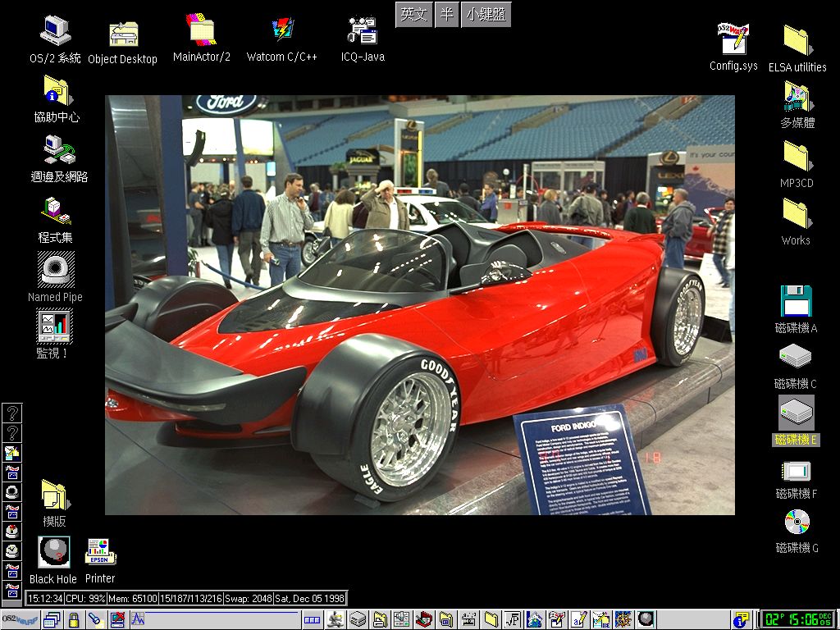Click the 'Mem: 65100' status entry
The width and height of the screenshot is (840, 630).
[x=132, y=598]
